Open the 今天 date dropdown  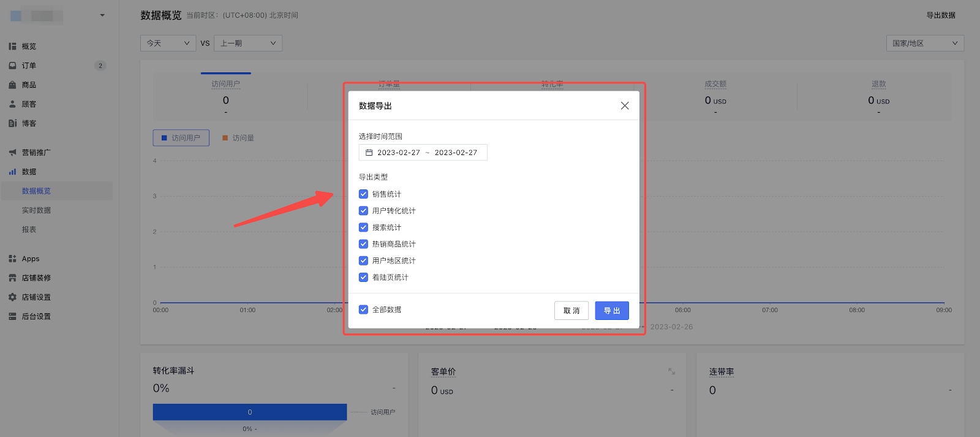pos(168,44)
